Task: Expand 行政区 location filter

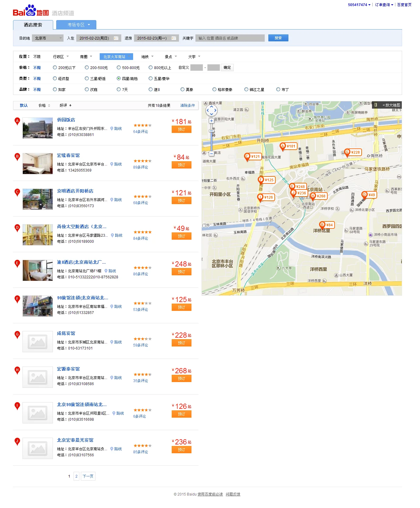Action: coord(61,57)
